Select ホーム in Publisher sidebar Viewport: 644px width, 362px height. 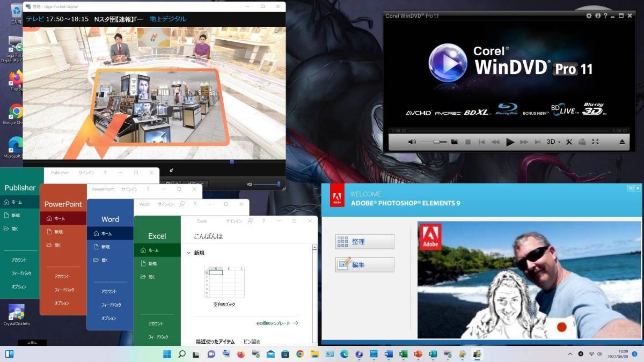click(20, 202)
